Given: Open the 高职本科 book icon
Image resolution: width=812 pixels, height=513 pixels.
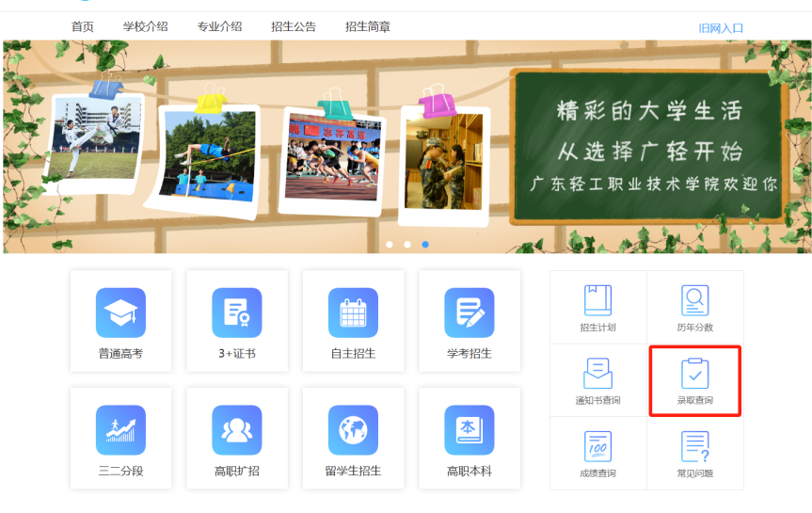Looking at the screenshot, I should pyautogui.click(x=470, y=430).
